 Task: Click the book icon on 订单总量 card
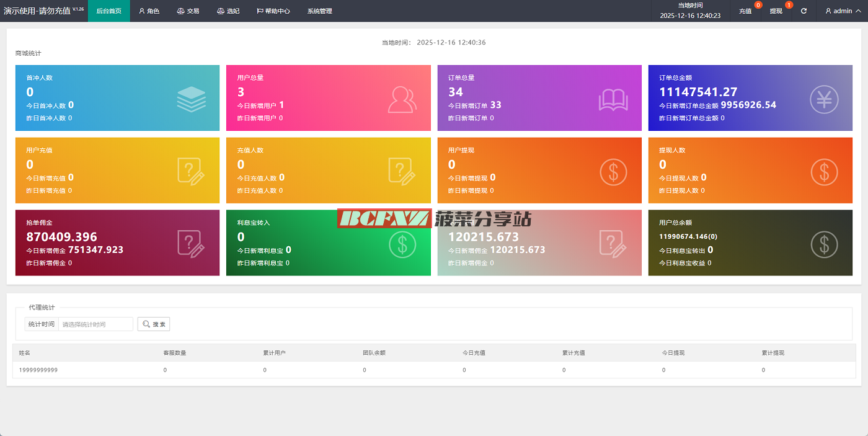tap(613, 99)
